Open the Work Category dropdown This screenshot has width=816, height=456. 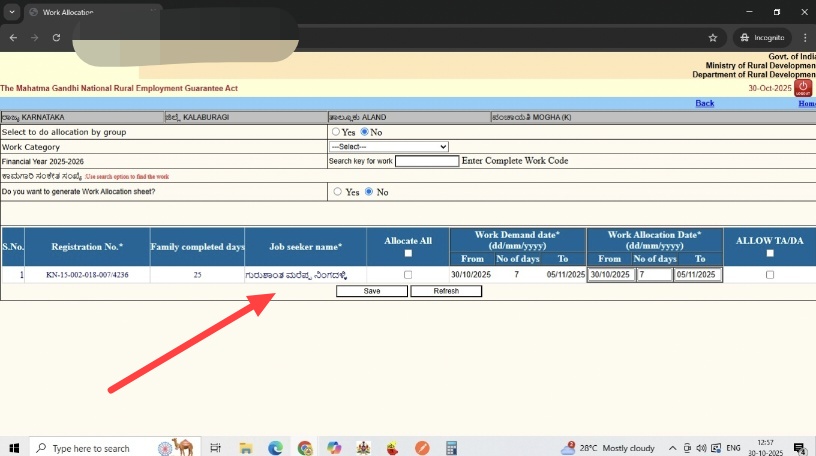[x=389, y=147]
